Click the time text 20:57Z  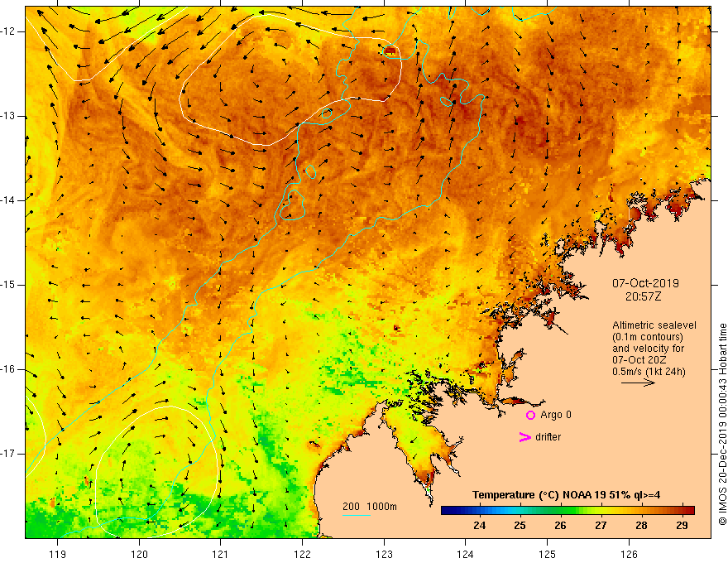643,296
